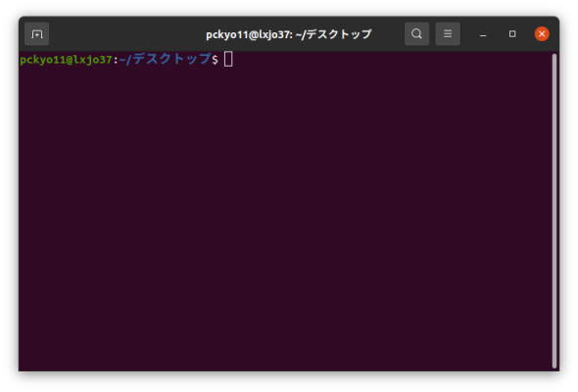
Task: Open the hamburger menu
Action: (x=448, y=34)
